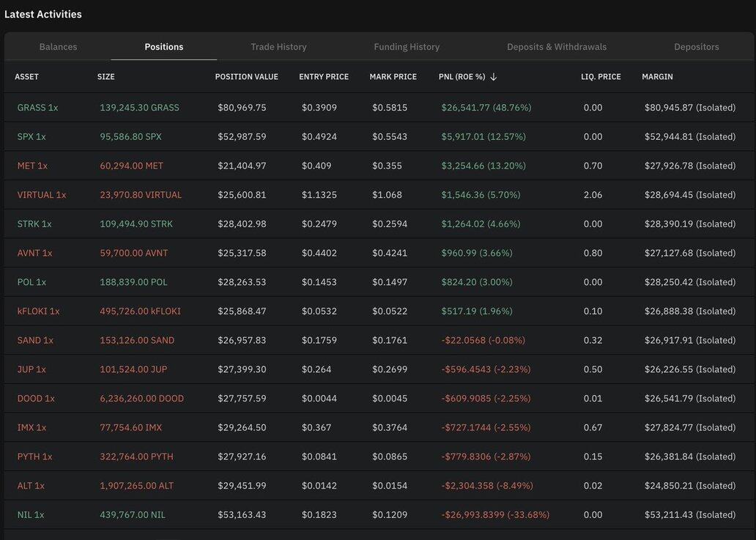The width and height of the screenshot is (756, 540).
Task: Click the Liq. Price column header
Action: pyautogui.click(x=601, y=77)
